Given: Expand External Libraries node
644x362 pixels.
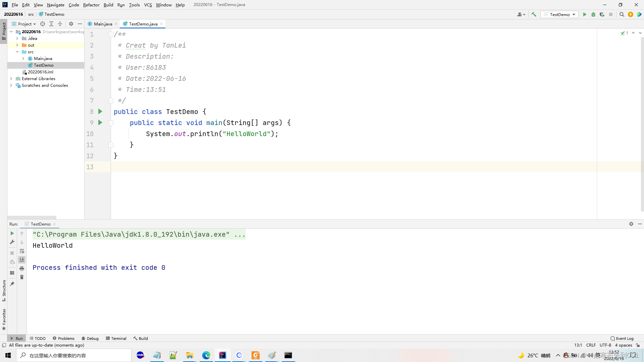Looking at the screenshot, I should (11, 79).
